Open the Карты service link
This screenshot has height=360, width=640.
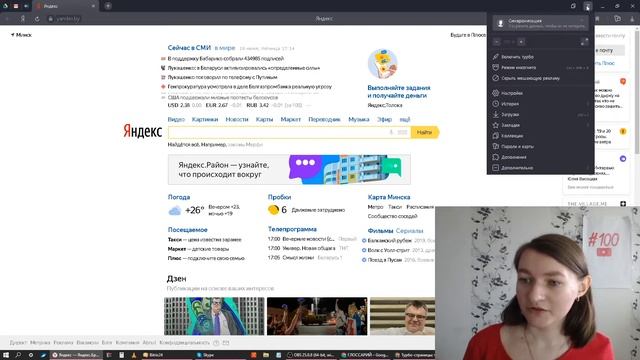point(264,119)
